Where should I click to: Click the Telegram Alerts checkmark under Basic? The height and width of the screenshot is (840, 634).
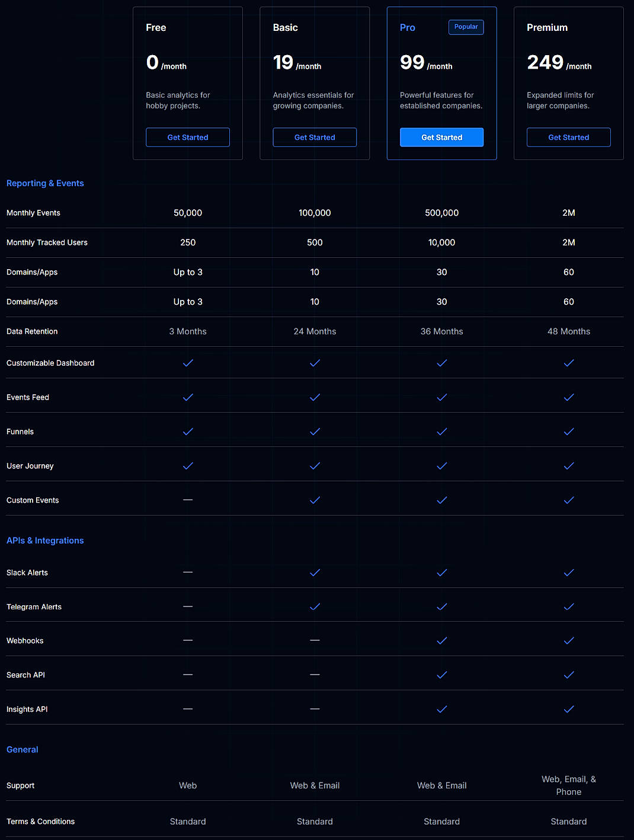[315, 606]
